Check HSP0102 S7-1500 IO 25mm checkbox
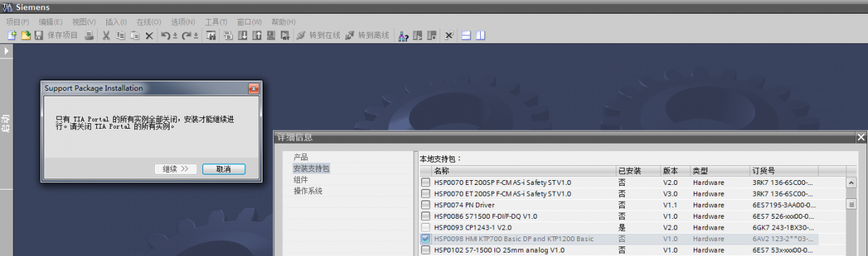This screenshot has height=256, width=868. point(426,250)
